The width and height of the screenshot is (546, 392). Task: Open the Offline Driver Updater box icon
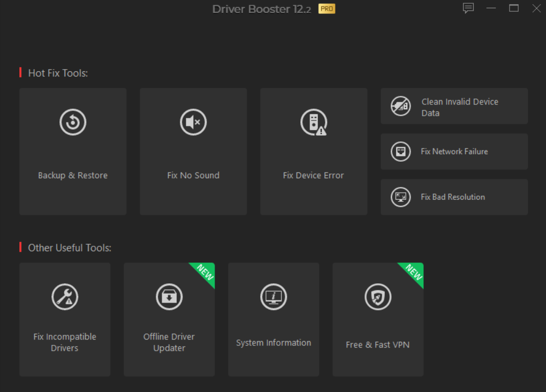tap(169, 297)
